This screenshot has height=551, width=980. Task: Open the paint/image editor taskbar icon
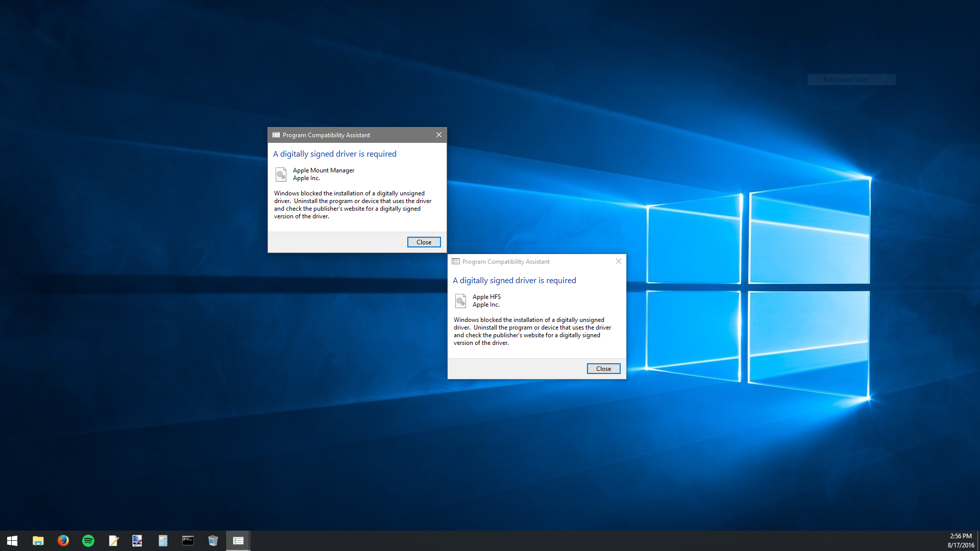click(137, 540)
